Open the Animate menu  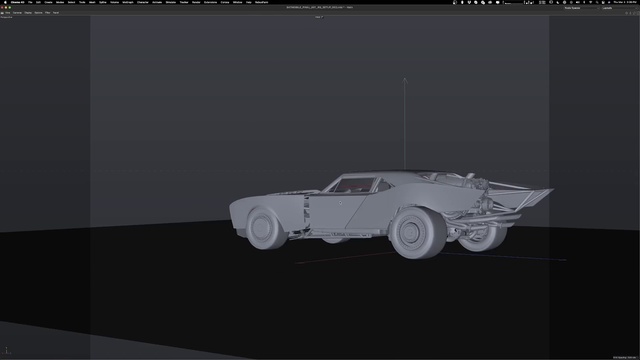coord(157,2)
